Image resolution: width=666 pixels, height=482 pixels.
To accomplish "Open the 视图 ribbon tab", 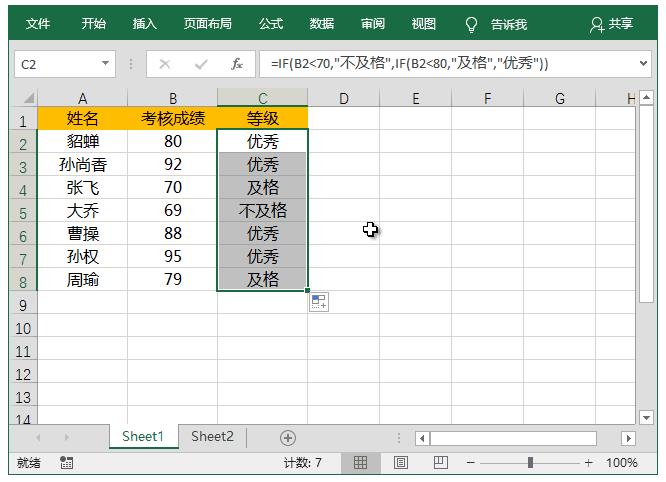I will click(423, 24).
